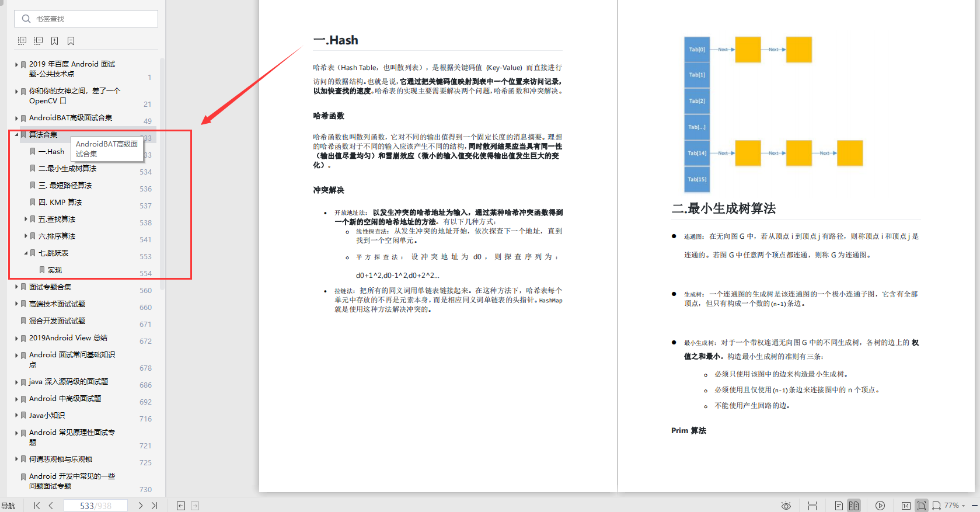980x512 pixels.
Task: Go to the next page arrow
Action: click(x=140, y=506)
